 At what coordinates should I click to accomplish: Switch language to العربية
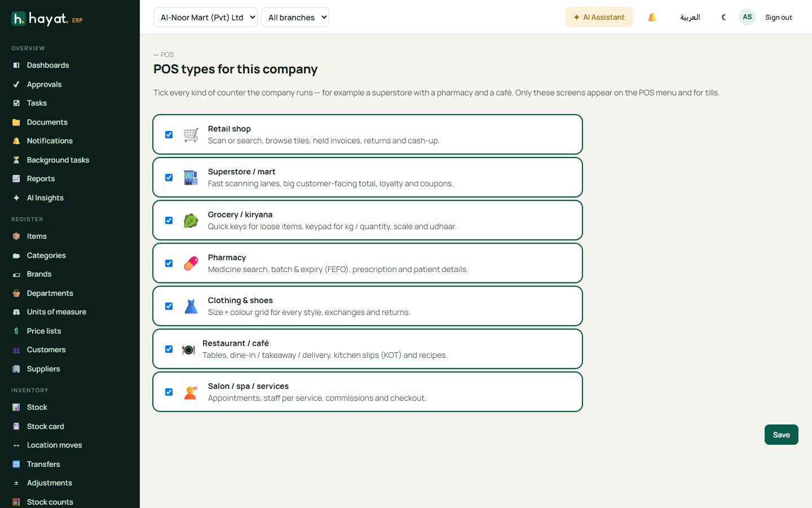[690, 17]
